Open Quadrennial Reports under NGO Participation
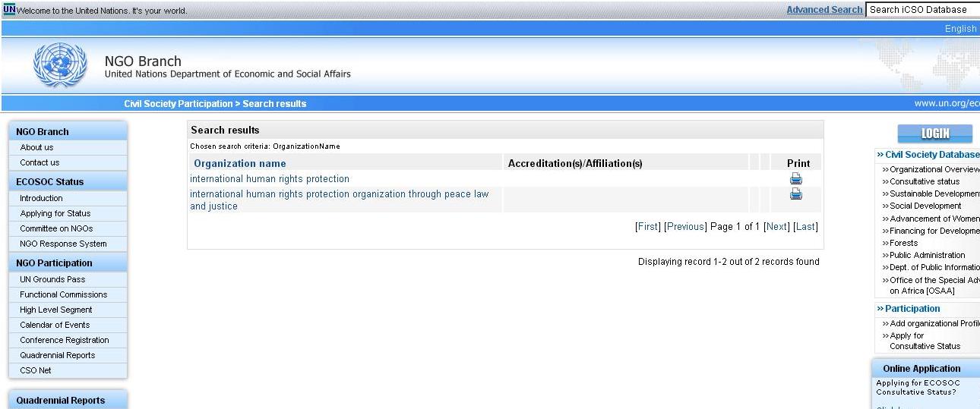980x409 pixels. (58, 355)
